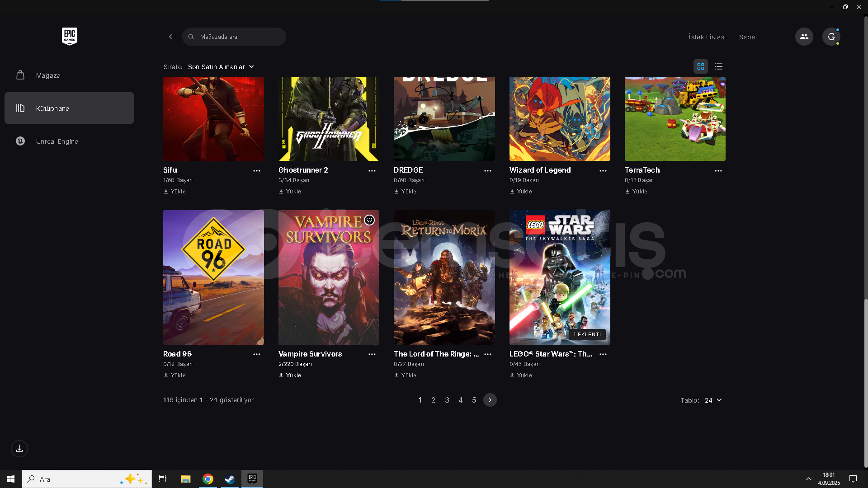
Task: Open Mağaza in sidebar
Action: [x=69, y=75]
